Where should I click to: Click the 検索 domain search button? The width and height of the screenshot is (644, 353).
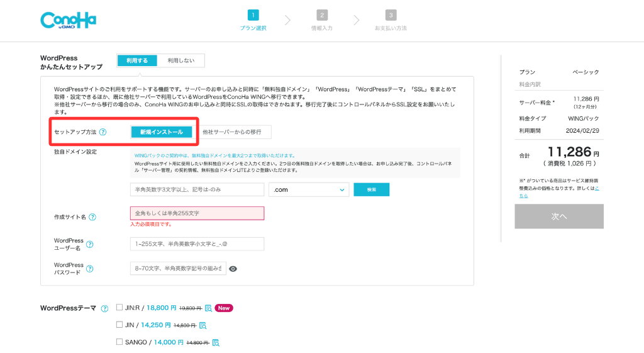pyautogui.click(x=371, y=189)
